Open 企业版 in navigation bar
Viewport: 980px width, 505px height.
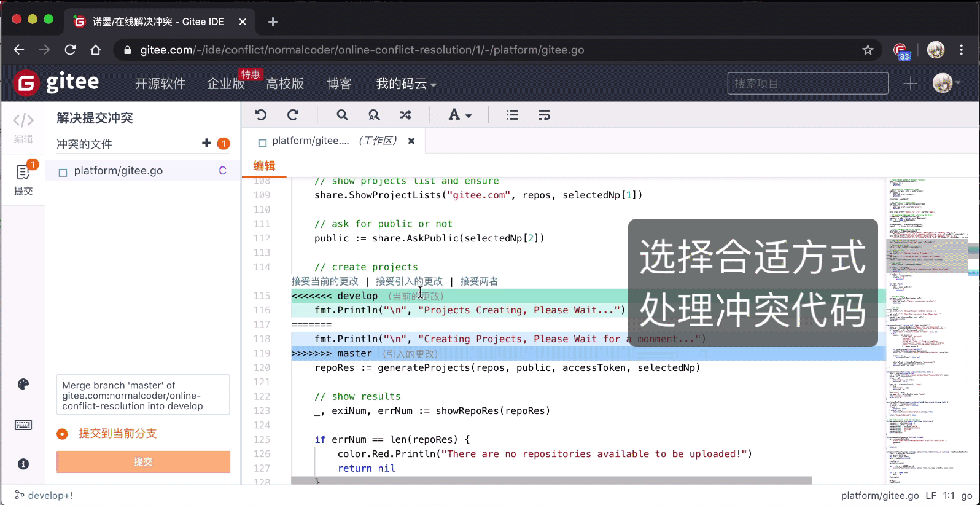(x=225, y=84)
